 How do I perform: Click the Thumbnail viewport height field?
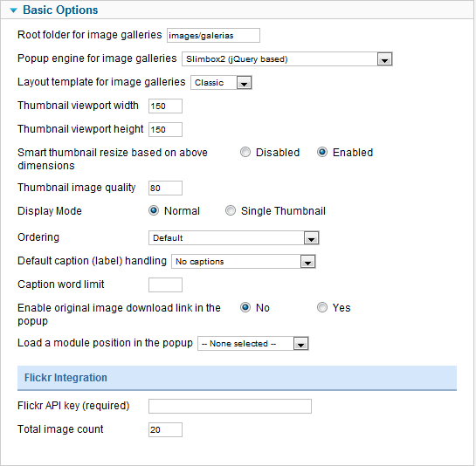165,129
